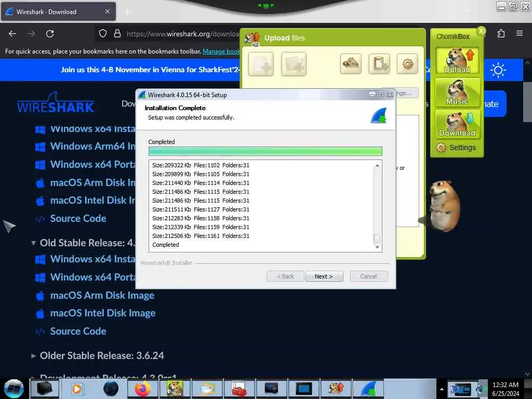Image resolution: width=532 pixels, height=399 pixels.
Task: Open the Music section in ChomikBox
Action: (457, 92)
